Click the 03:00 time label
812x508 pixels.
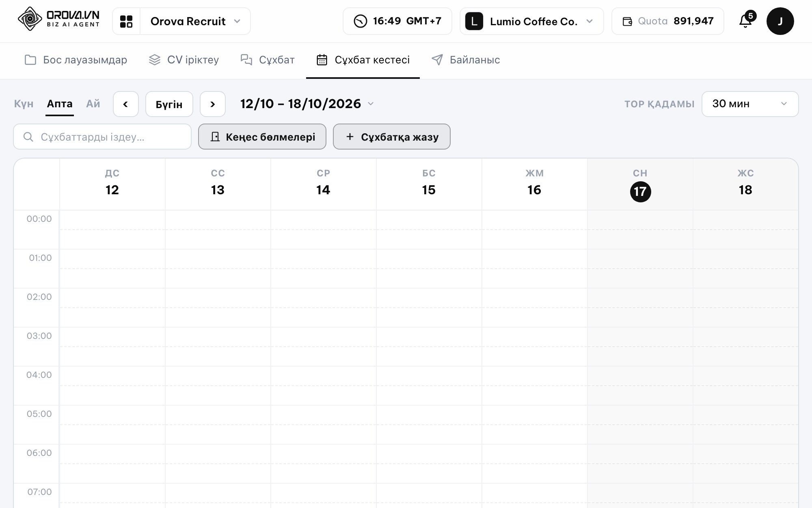(x=39, y=336)
